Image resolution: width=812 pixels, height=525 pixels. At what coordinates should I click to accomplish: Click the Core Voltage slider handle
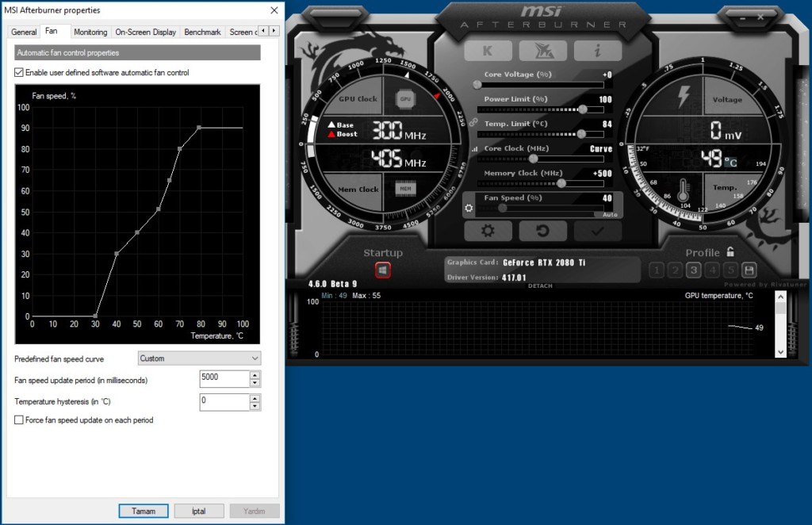pos(477,84)
